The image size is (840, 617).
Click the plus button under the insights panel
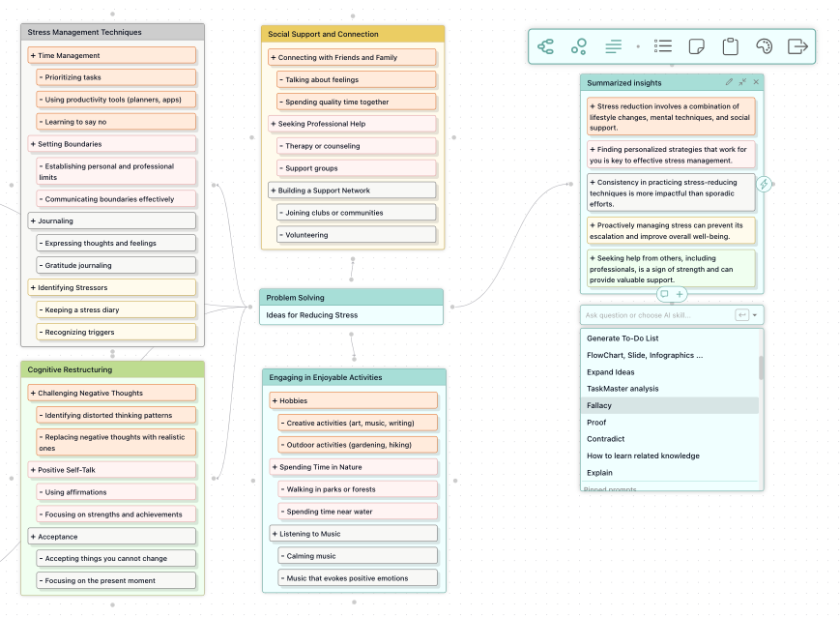point(679,293)
